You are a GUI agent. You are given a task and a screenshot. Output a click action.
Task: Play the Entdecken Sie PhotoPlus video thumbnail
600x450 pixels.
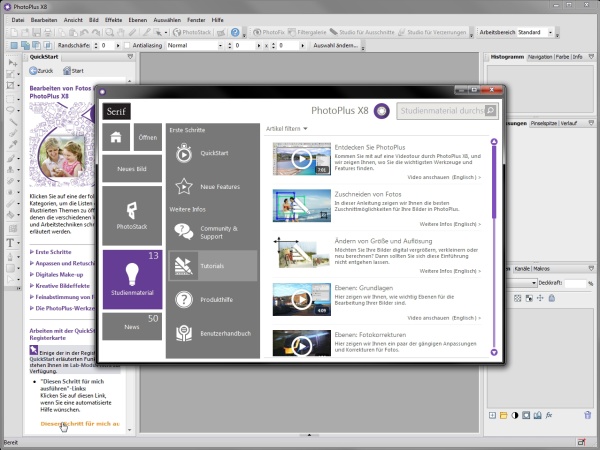point(302,159)
